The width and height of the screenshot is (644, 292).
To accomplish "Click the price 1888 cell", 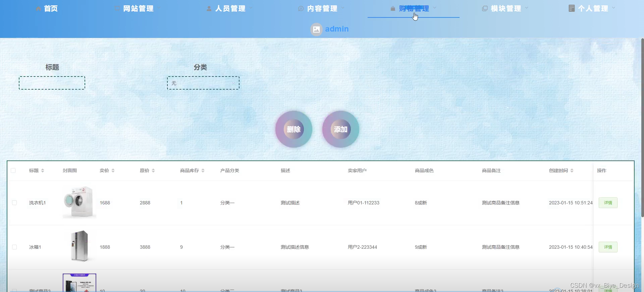I will pyautogui.click(x=105, y=247).
